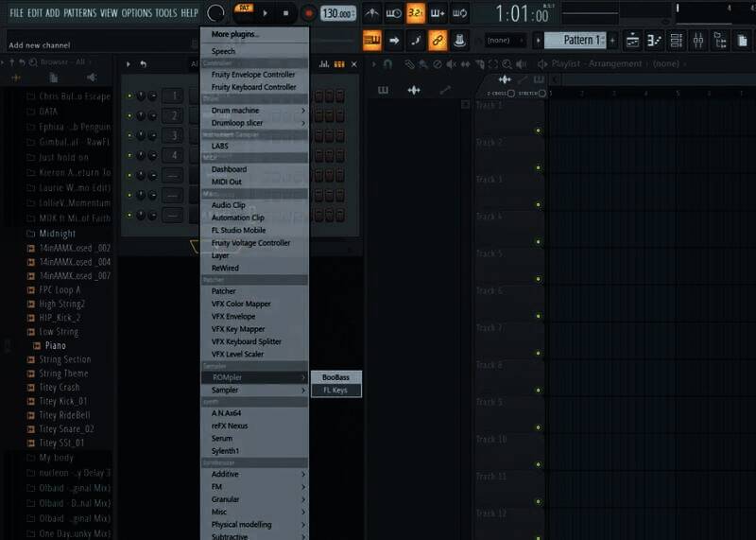The height and width of the screenshot is (540, 756).
Task: Expand the Granular submenu
Action: point(254,499)
